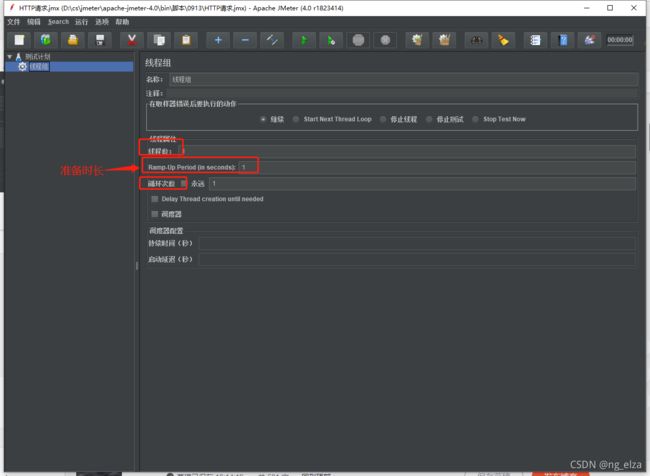Click the Shutdown test icon
The width and height of the screenshot is (650, 476).
tap(386, 40)
